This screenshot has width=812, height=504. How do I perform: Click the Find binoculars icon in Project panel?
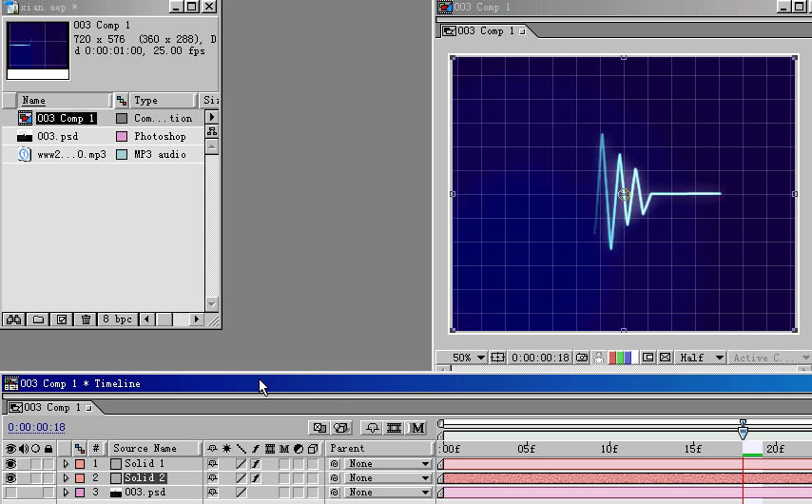point(14,320)
